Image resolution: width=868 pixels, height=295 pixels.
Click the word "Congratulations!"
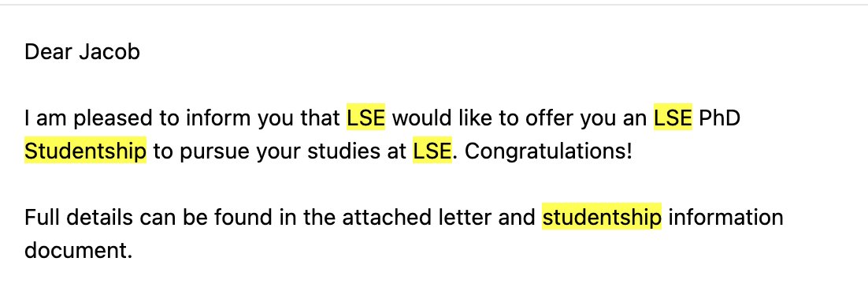point(548,151)
